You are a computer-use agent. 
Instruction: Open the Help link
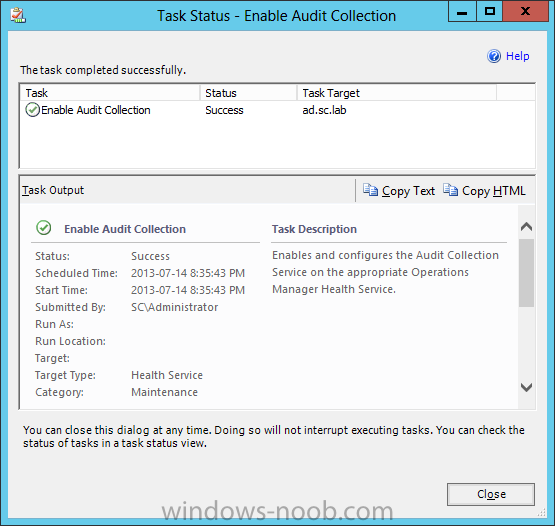517,56
